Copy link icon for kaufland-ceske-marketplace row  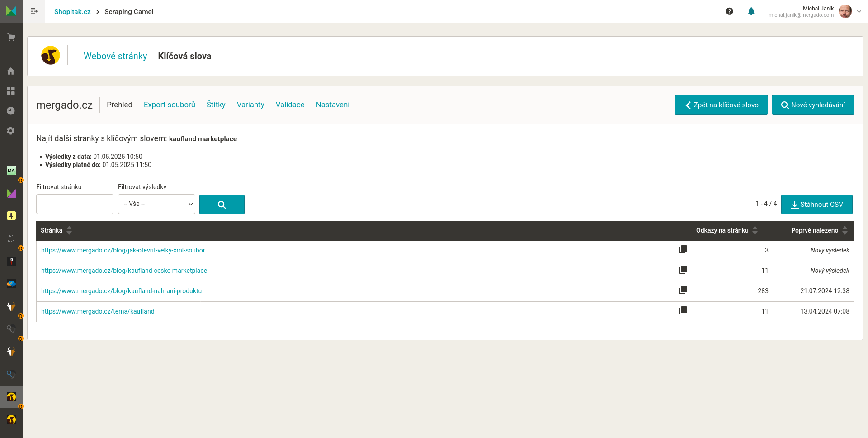[x=683, y=270]
